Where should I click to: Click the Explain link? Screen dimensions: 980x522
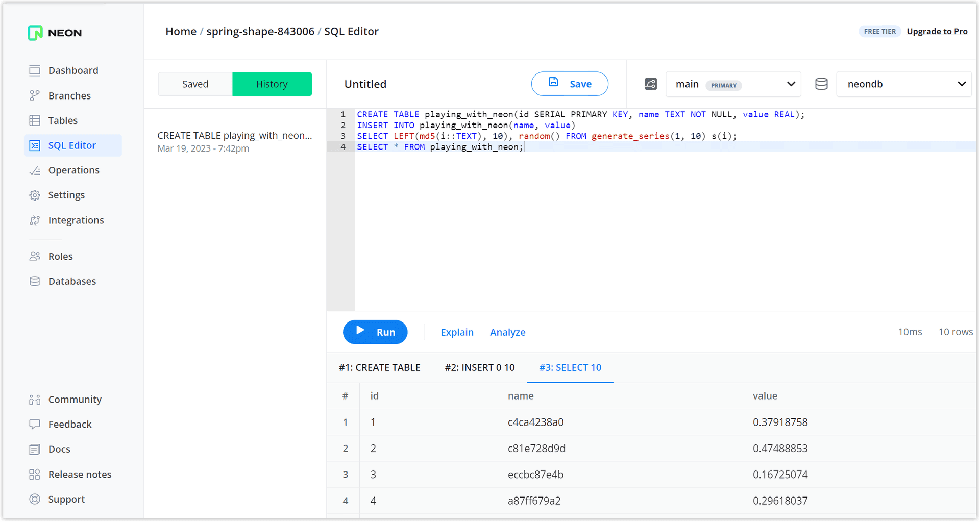pyautogui.click(x=457, y=332)
